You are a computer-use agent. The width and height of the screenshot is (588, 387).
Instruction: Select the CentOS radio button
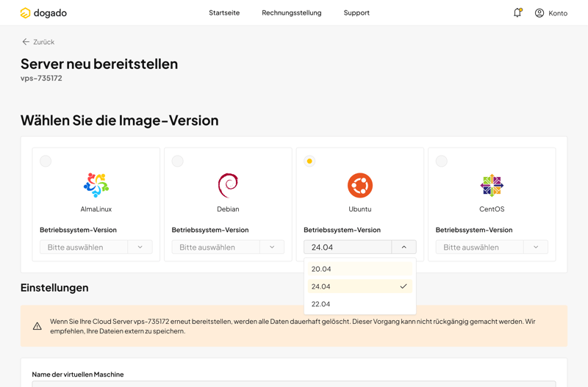(x=441, y=161)
